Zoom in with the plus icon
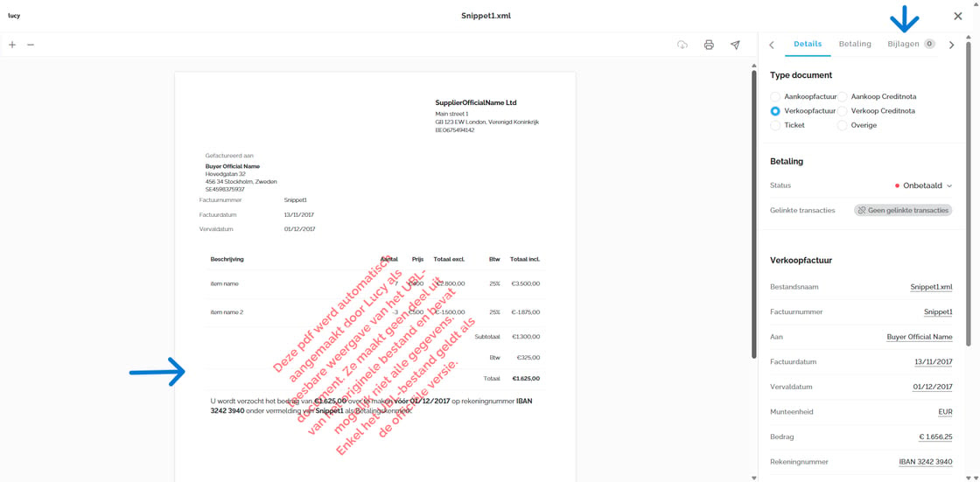This screenshot has height=482, width=980. (12, 45)
